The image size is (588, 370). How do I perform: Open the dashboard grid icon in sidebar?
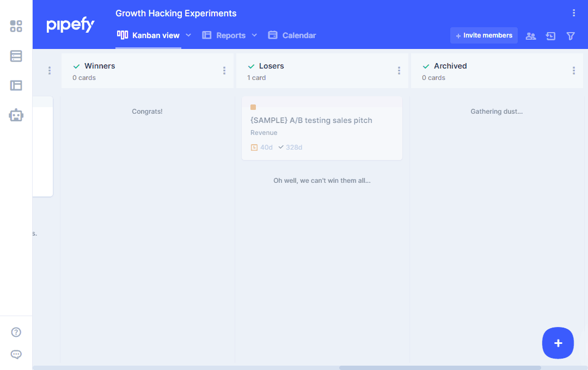(x=16, y=26)
